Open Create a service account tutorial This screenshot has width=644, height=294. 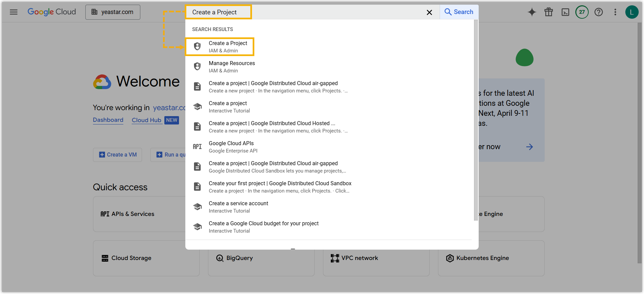(238, 207)
